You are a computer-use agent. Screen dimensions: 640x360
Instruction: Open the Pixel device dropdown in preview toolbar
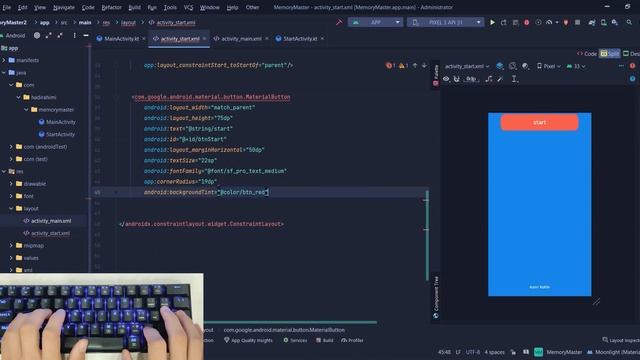click(549, 66)
